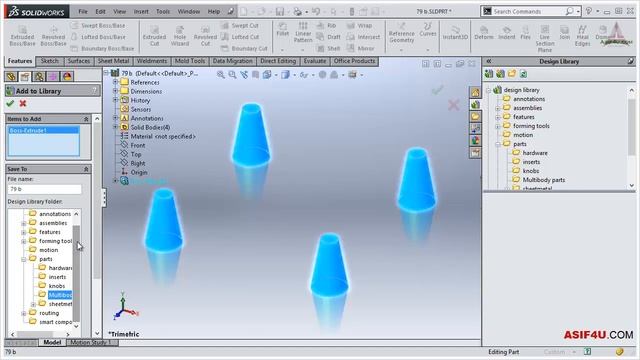Click the Heal Edges tool

pos(582,36)
